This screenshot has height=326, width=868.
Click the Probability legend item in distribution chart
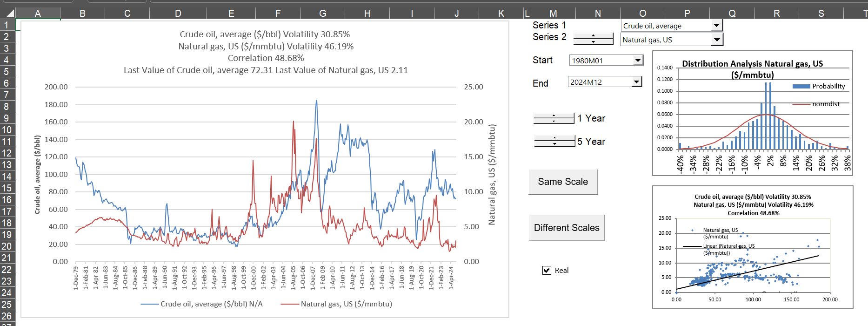tap(819, 86)
